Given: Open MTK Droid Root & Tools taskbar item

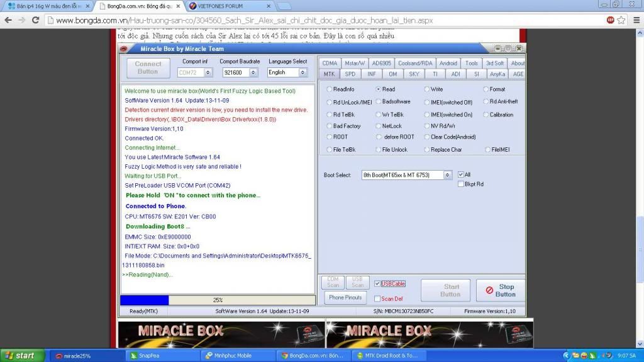Looking at the screenshot, I should click(391, 356).
